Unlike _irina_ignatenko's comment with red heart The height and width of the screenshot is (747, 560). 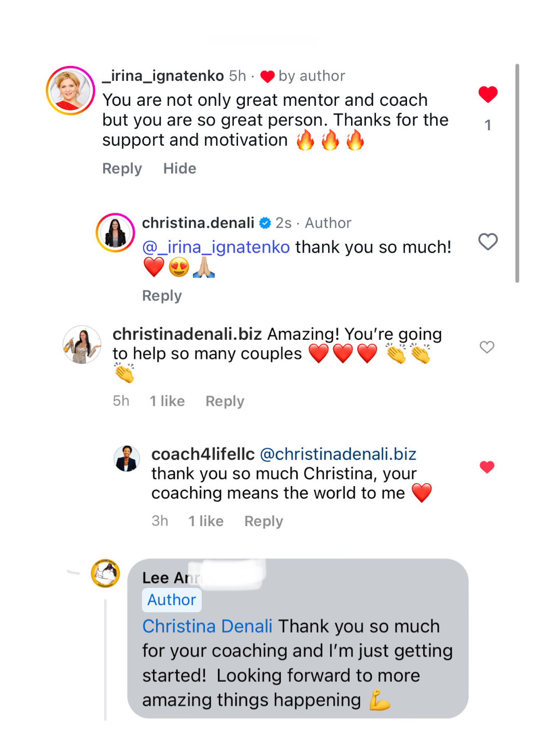487,94
